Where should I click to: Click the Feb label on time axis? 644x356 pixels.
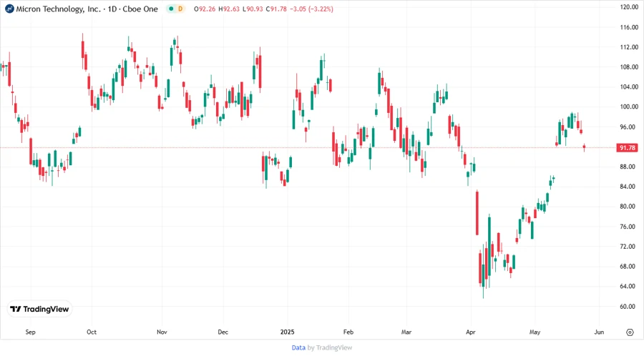(348, 332)
